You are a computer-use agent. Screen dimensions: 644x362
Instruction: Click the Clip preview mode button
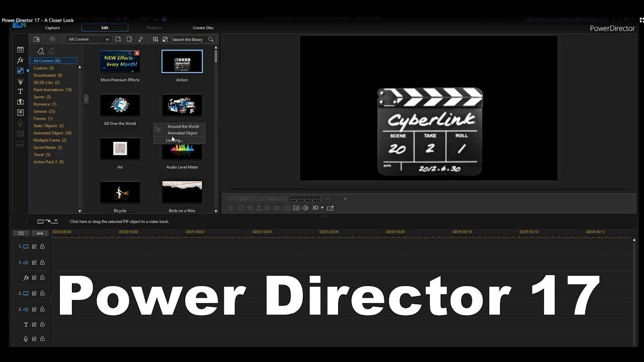pyautogui.click(x=243, y=199)
